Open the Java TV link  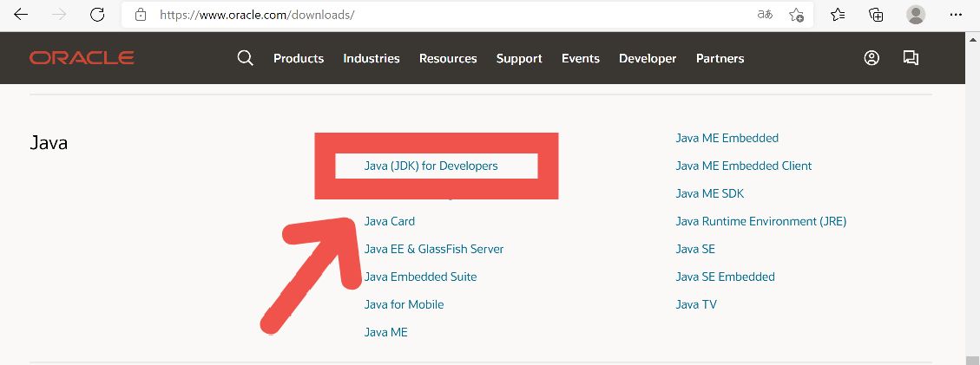click(x=696, y=304)
